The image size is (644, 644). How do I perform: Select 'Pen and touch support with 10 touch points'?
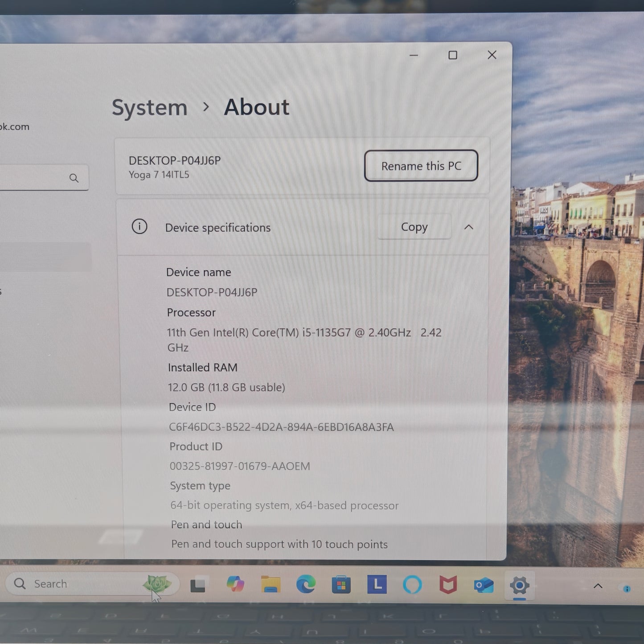coord(279,544)
